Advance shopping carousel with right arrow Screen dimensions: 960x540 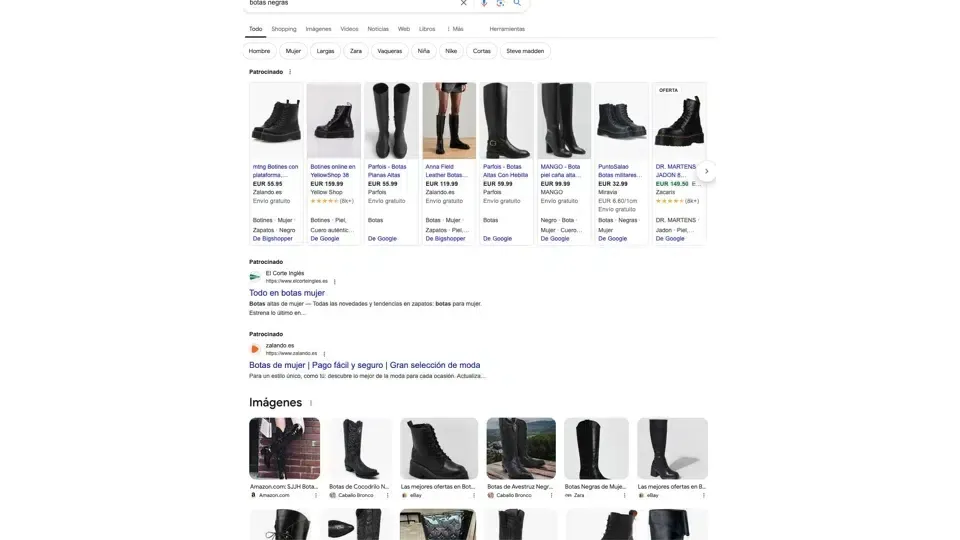coord(707,171)
